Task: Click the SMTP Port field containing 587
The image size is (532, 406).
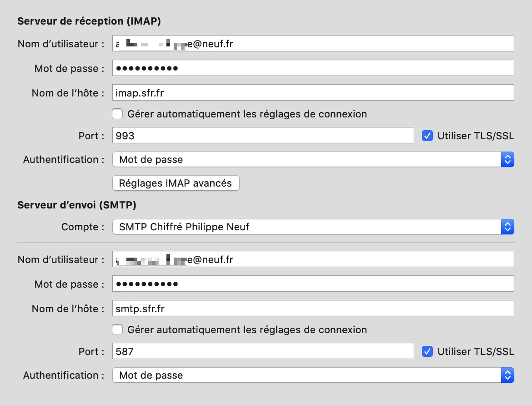Action: coord(263,351)
